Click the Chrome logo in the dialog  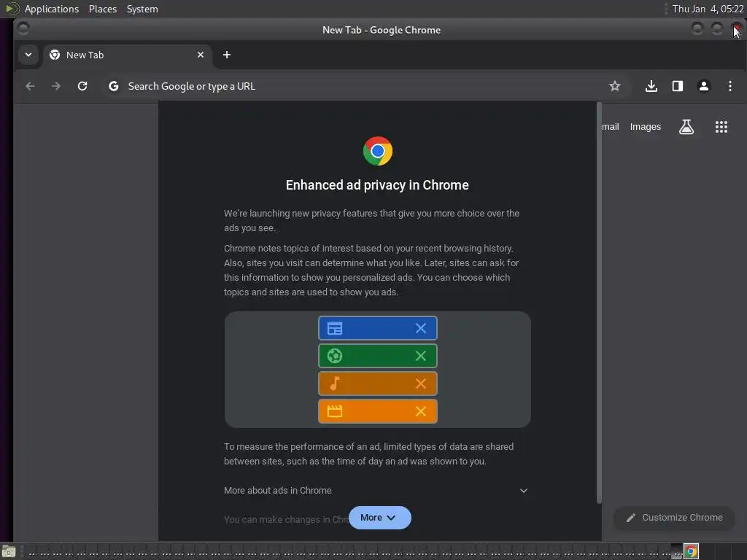point(378,151)
